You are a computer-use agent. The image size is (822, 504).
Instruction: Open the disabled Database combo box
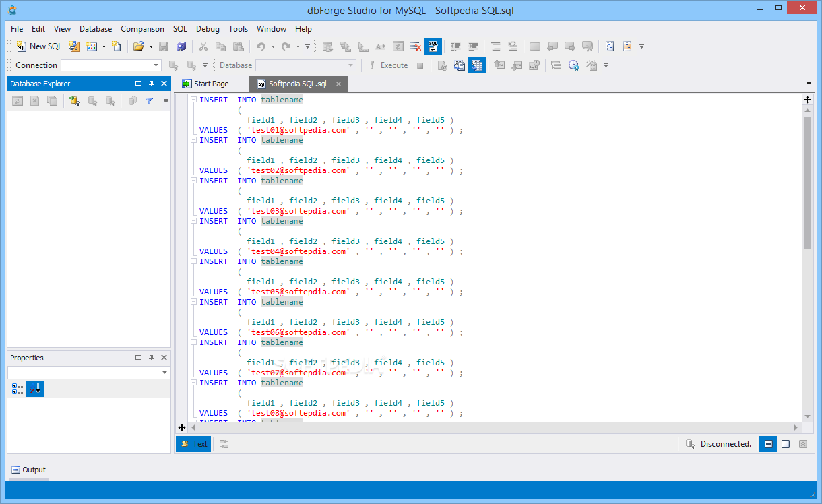pyautogui.click(x=306, y=65)
